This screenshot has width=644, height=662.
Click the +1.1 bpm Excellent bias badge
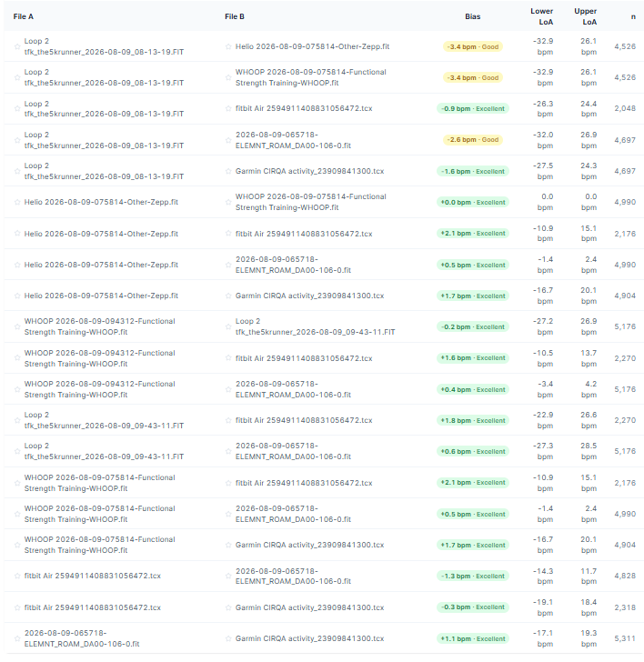click(473, 638)
